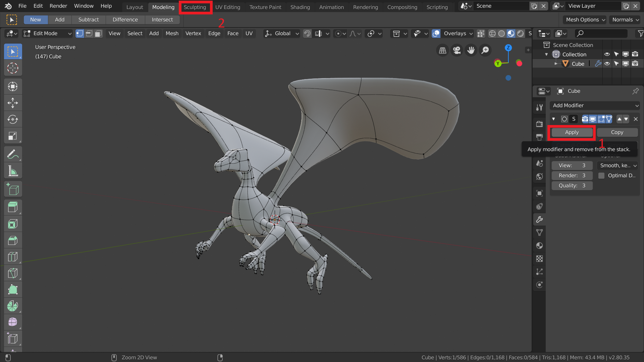Select the Move tool
Screen dimensions: 644x362
click(x=13, y=103)
